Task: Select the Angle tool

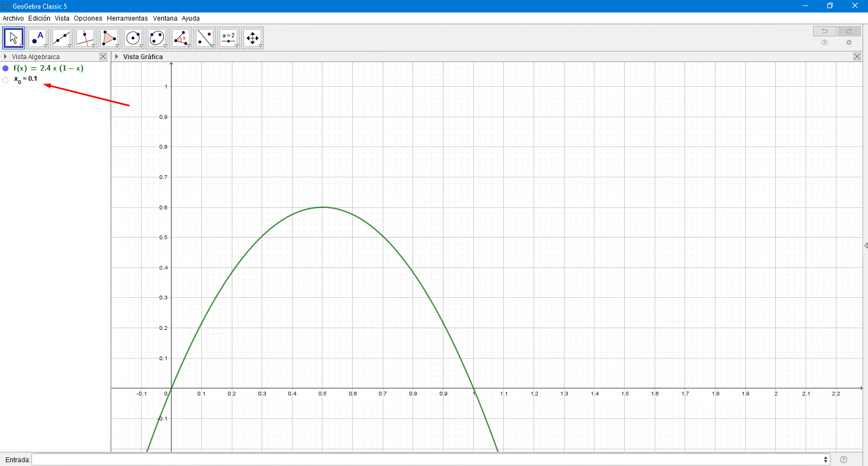Action: click(x=181, y=38)
